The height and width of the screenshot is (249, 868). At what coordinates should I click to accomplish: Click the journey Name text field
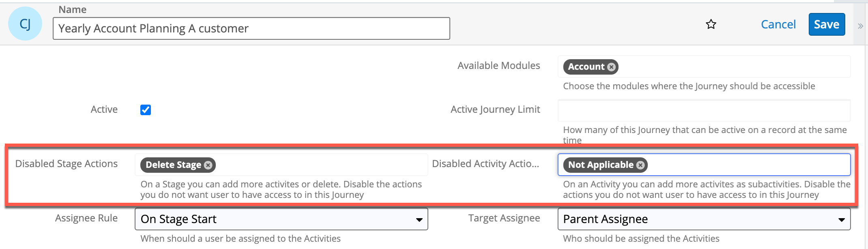point(251,28)
